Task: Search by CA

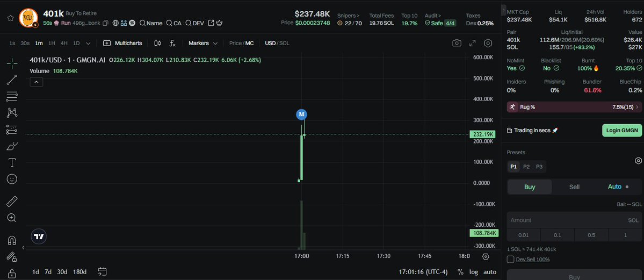Action: click(173, 23)
